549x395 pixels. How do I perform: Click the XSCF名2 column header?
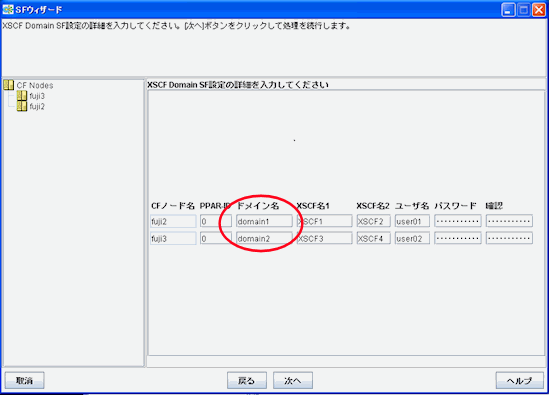coord(373,206)
